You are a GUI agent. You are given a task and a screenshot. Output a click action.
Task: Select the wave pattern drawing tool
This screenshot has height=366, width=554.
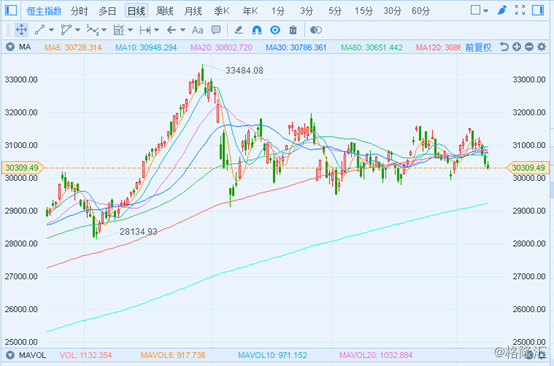[x=92, y=30]
